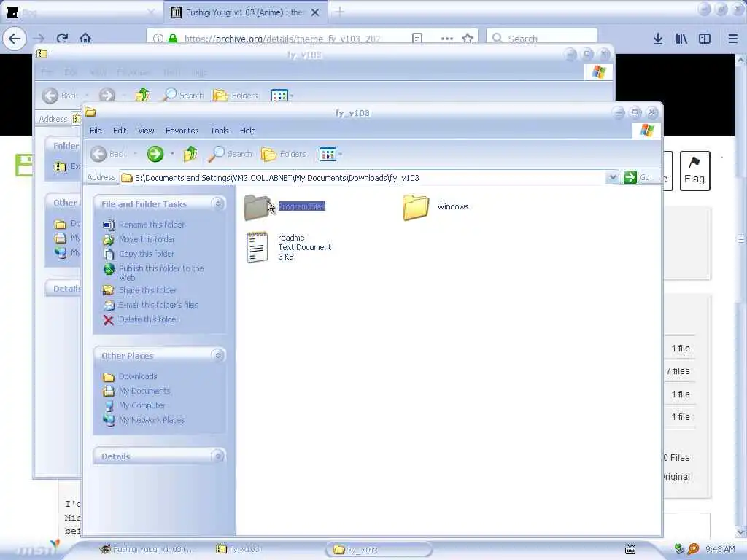The width and height of the screenshot is (747, 560).
Task: Click the red X delete icon
Action: tap(109, 320)
